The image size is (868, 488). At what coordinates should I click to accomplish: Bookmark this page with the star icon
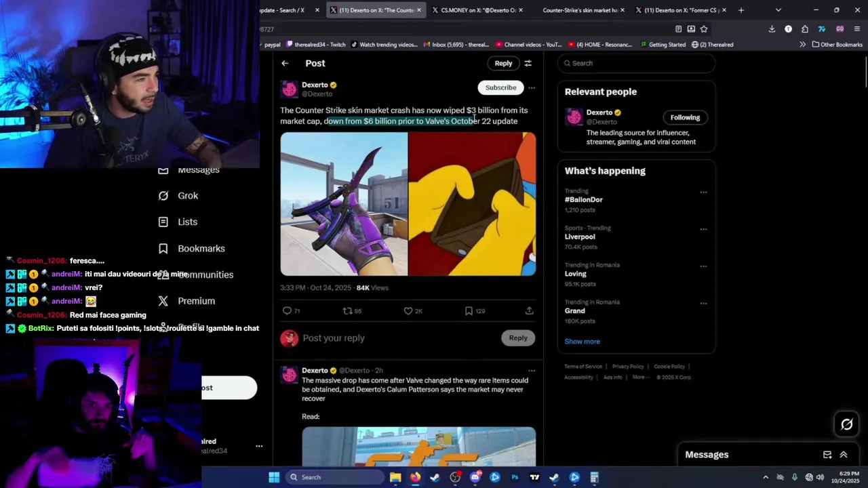[704, 29]
